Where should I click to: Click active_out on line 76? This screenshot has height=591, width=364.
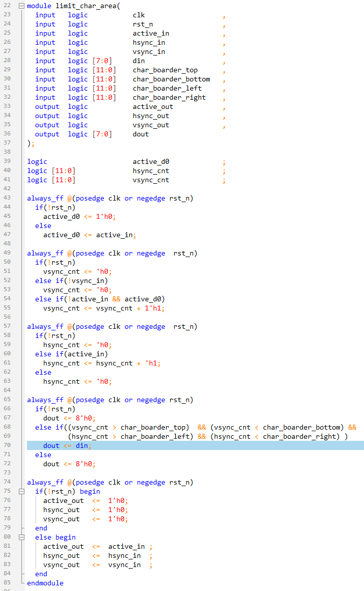(x=63, y=500)
